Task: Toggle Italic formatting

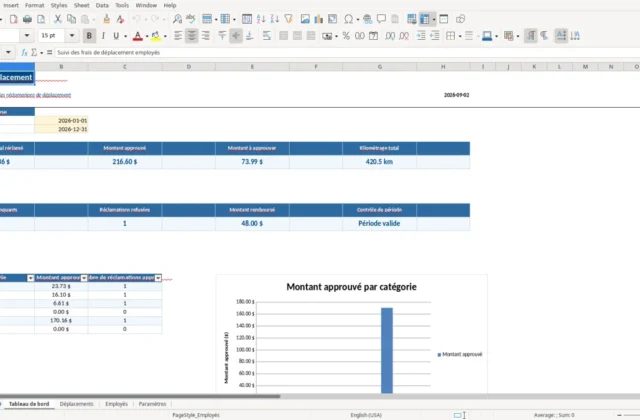Action: tap(103, 36)
